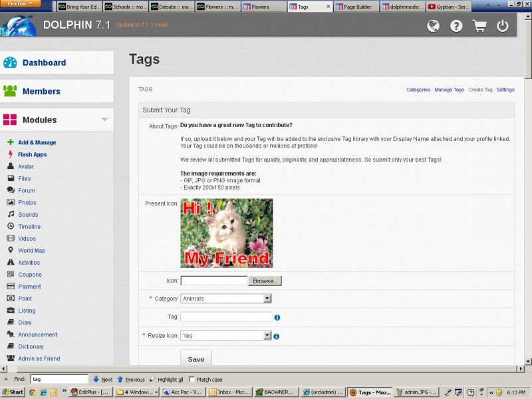This screenshot has height=399, width=532.
Task: Open the Announcement module link
Action: [38, 334]
